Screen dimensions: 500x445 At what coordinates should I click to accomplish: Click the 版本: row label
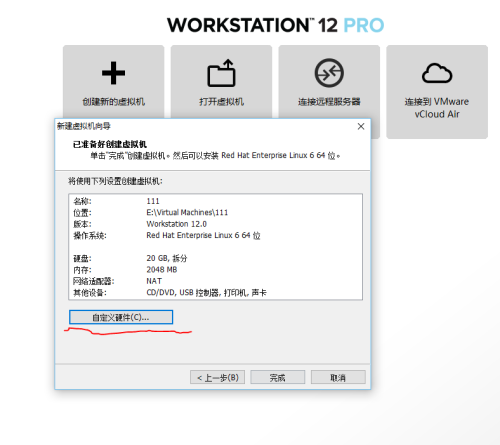tap(82, 224)
